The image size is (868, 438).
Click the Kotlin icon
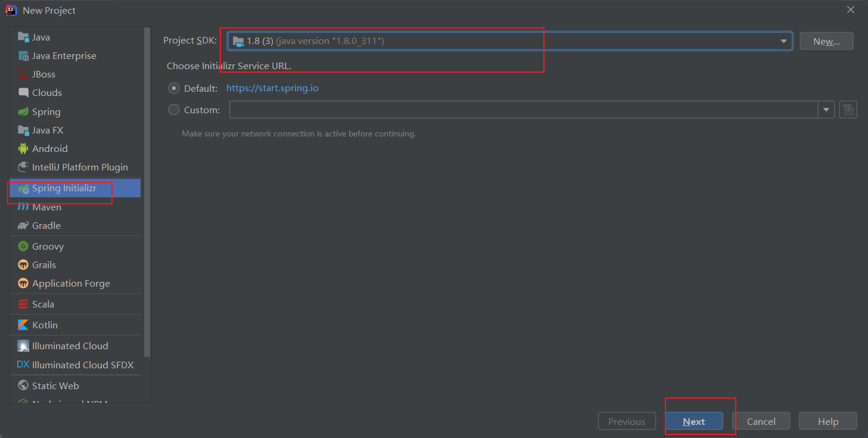coord(23,325)
